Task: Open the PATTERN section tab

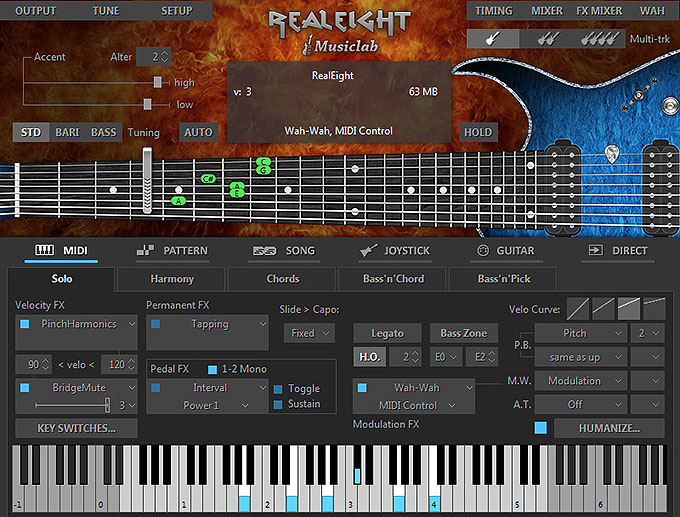Action: pos(173,251)
